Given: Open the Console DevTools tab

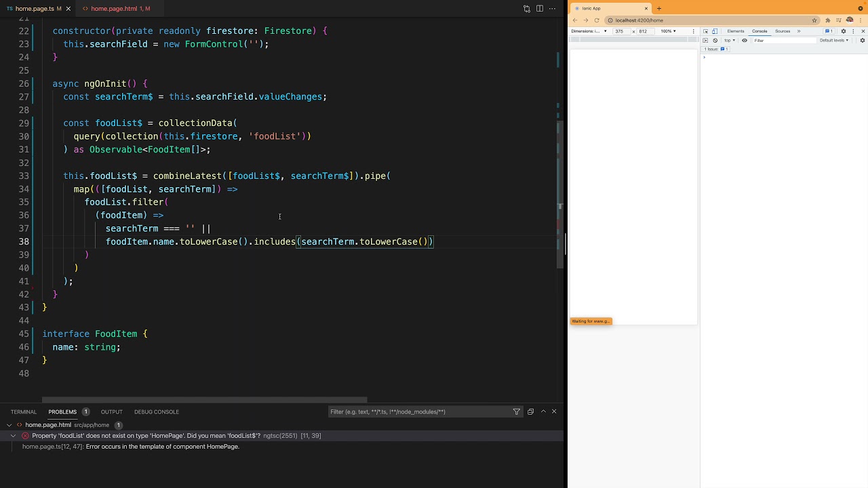Looking at the screenshot, I should coord(759,31).
